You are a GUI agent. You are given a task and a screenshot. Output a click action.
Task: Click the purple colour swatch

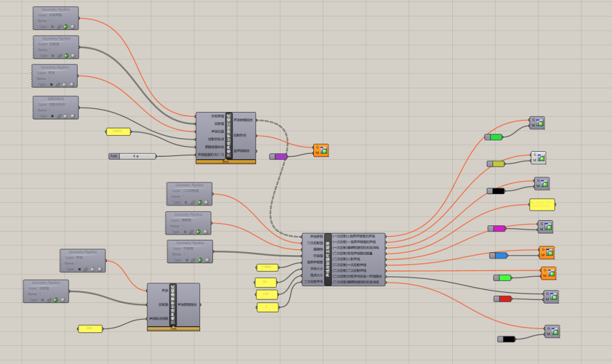278,157
